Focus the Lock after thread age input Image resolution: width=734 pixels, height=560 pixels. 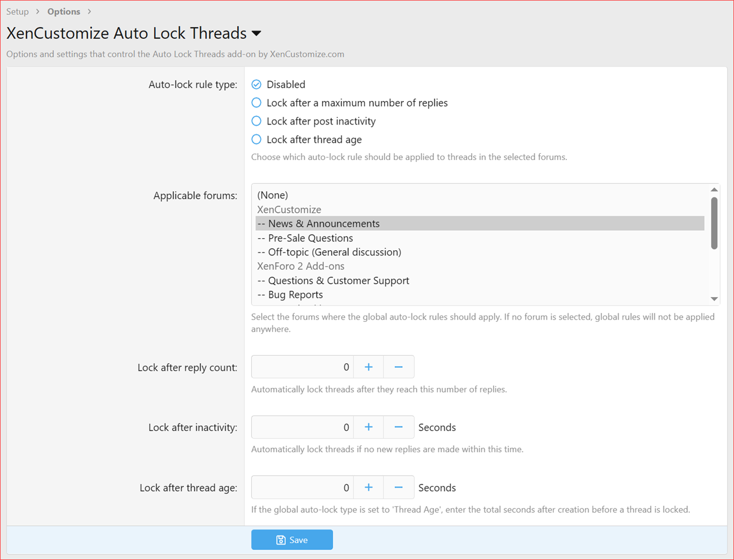[302, 488]
